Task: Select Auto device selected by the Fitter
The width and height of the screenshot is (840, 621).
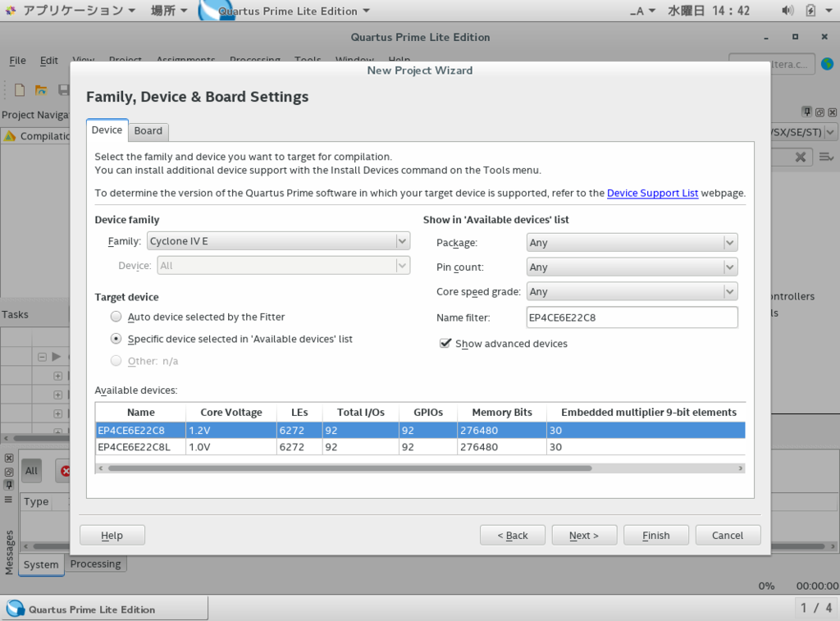Action: (x=116, y=317)
